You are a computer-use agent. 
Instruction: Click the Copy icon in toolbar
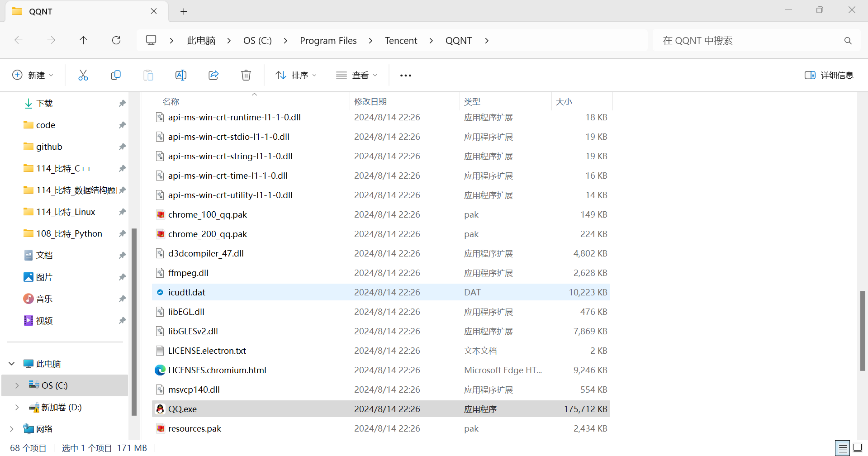click(x=116, y=75)
